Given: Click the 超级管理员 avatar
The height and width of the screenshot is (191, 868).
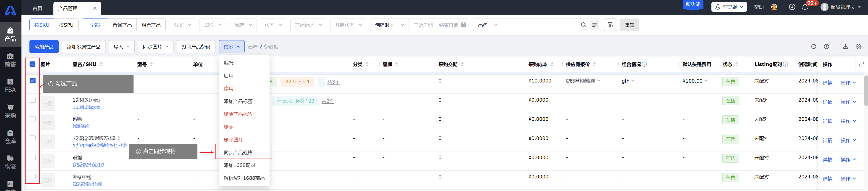Looking at the screenshot, I should coord(824,7).
